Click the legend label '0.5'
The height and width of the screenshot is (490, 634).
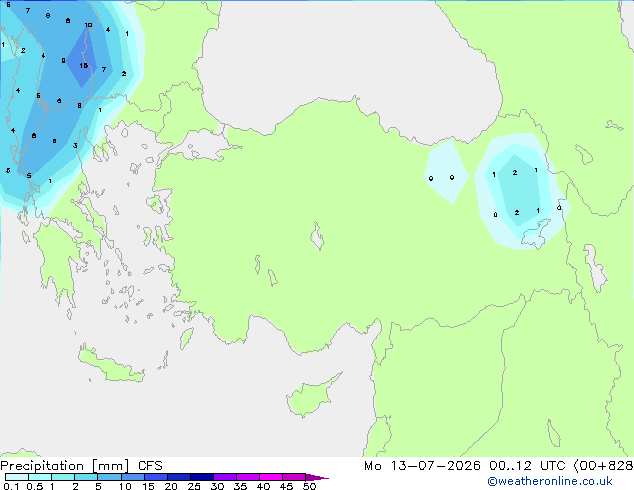[x=35, y=486]
